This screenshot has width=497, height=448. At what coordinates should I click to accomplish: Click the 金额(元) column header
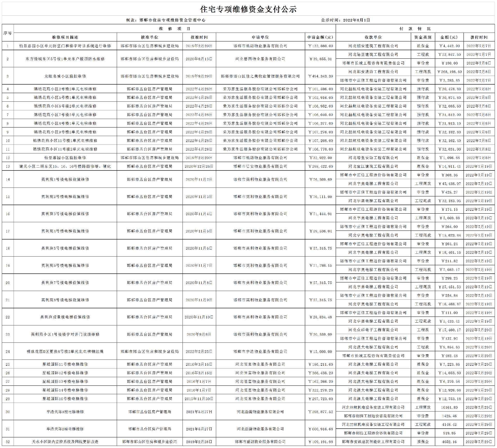coord(449,37)
